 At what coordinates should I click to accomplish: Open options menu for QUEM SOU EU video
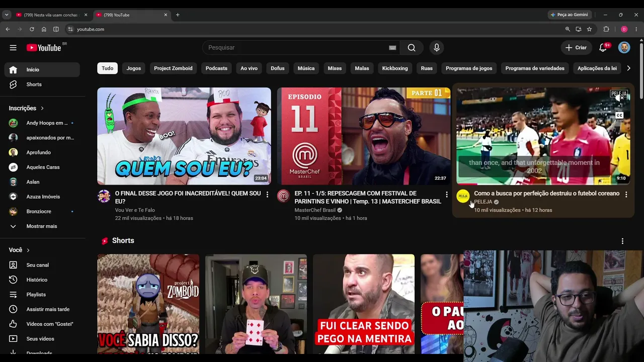[267, 195]
